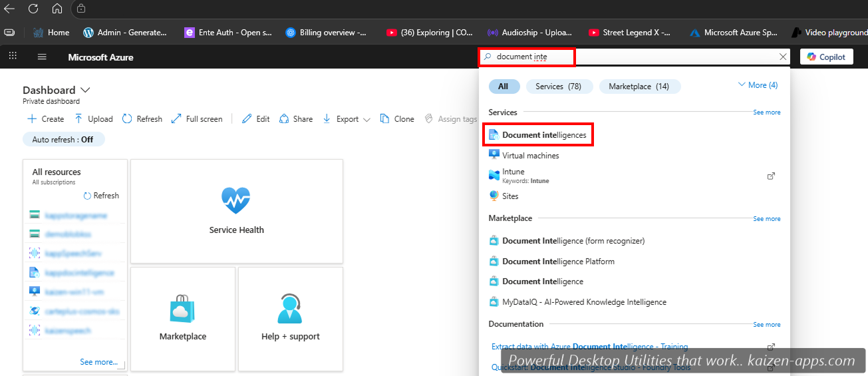This screenshot has width=868, height=376.
Task: Select the All filter pill
Action: click(503, 87)
